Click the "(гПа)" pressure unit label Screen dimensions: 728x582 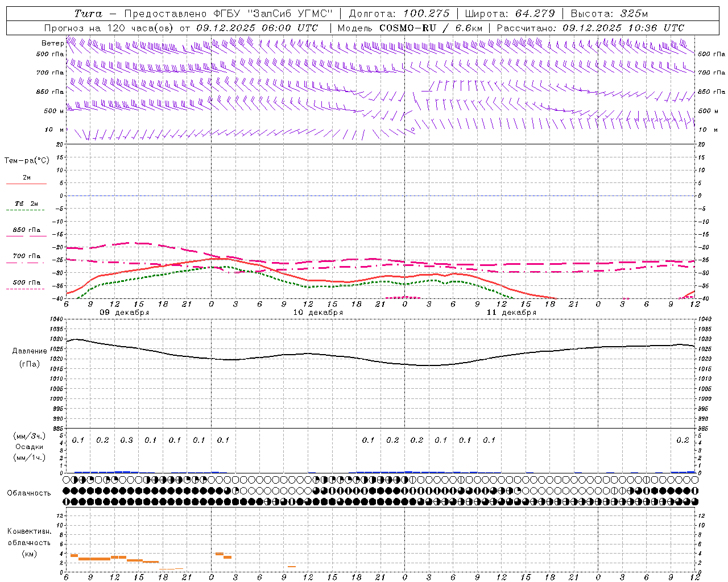[x=30, y=364]
